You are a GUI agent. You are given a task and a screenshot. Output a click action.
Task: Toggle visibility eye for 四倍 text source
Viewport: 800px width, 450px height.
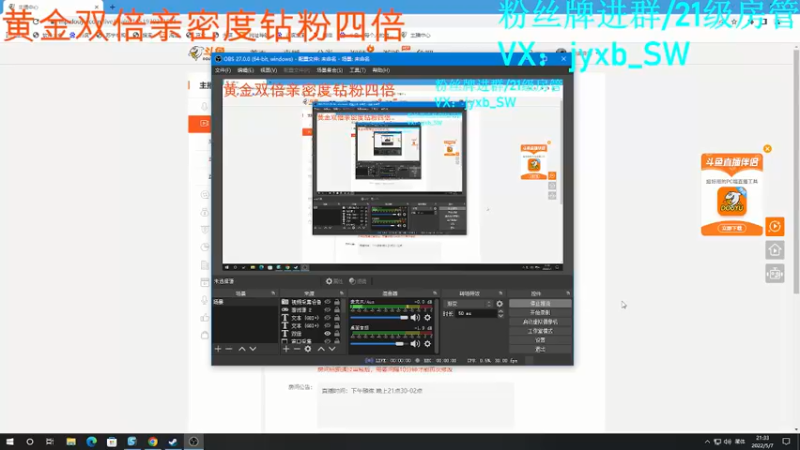click(x=328, y=334)
